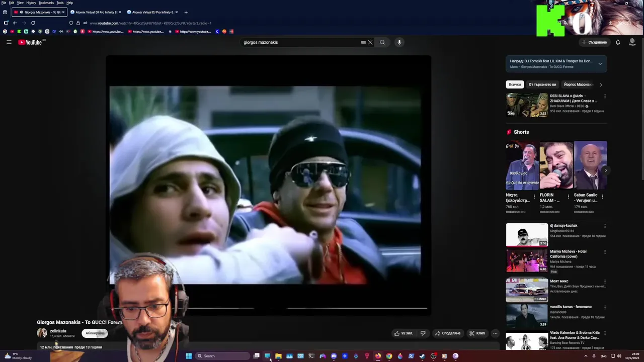The height and width of the screenshot is (362, 644).
Task: Open vassilis karras - fenomeno video
Action: point(527,316)
